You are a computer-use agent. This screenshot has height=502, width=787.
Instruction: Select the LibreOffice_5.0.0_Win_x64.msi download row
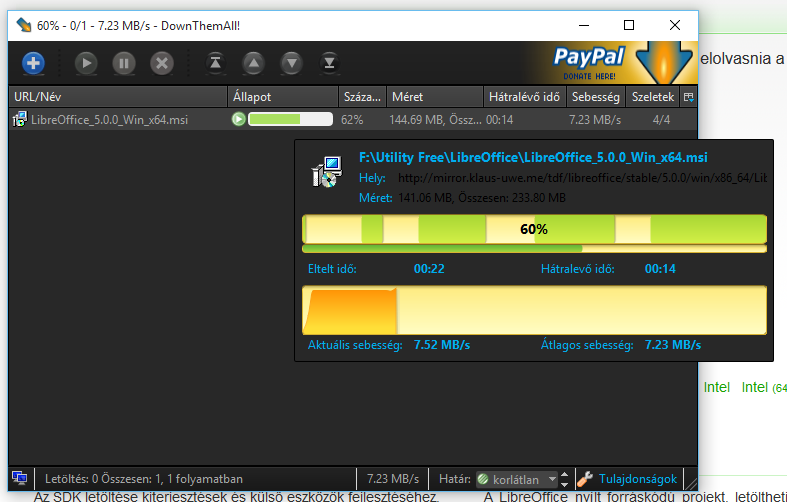[353, 119]
